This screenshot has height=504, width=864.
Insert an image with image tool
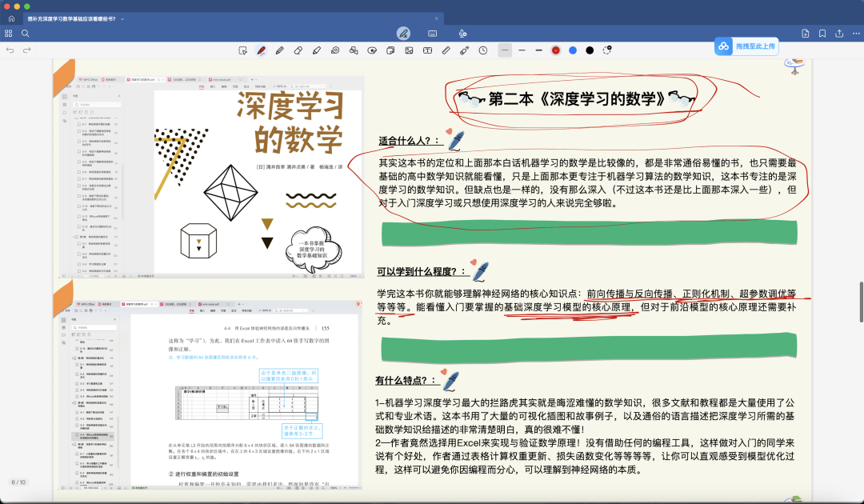409,50
